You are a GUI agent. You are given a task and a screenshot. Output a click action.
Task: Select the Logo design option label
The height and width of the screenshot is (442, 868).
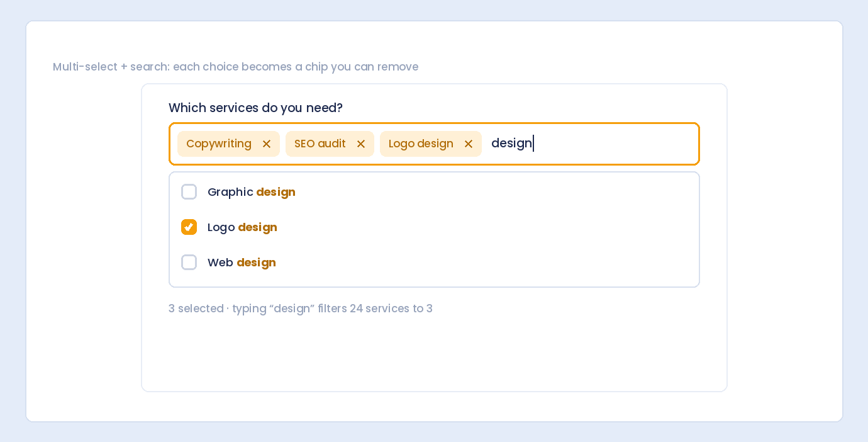tap(242, 227)
